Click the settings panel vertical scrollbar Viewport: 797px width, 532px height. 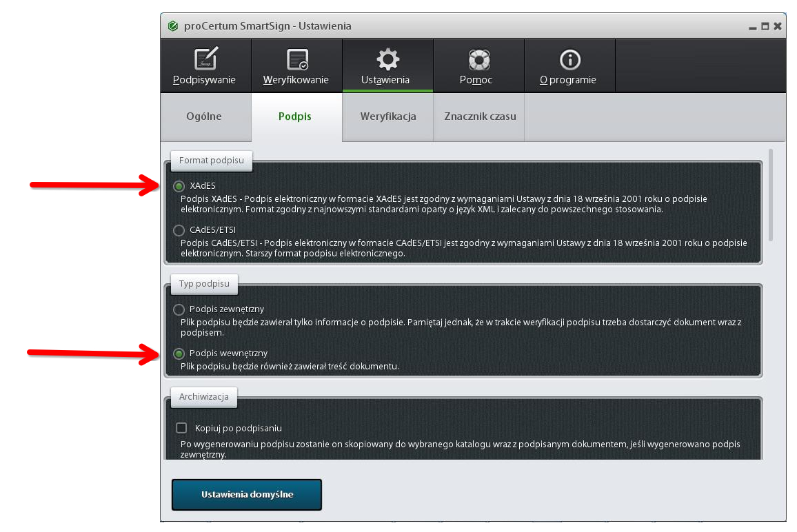[771, 194]
